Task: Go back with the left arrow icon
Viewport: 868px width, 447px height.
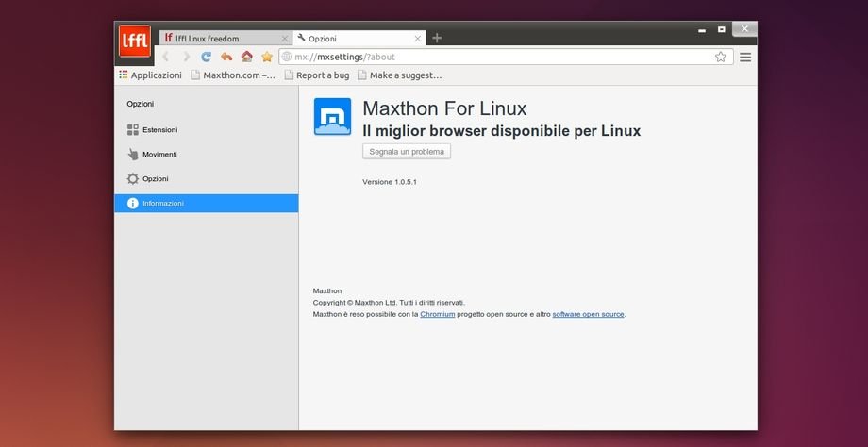Action: (165, 57)
